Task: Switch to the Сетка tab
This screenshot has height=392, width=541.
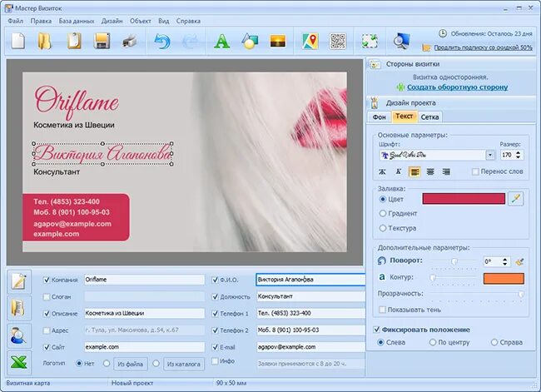Action: tap(429, 117)
